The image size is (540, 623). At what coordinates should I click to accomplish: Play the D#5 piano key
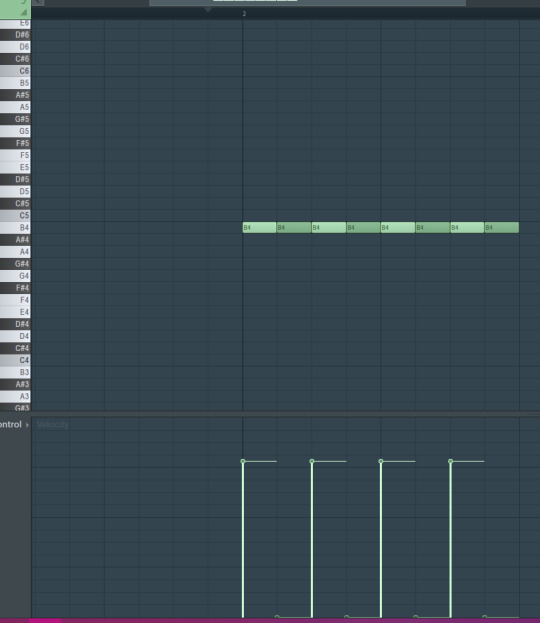tap(15, 179)
